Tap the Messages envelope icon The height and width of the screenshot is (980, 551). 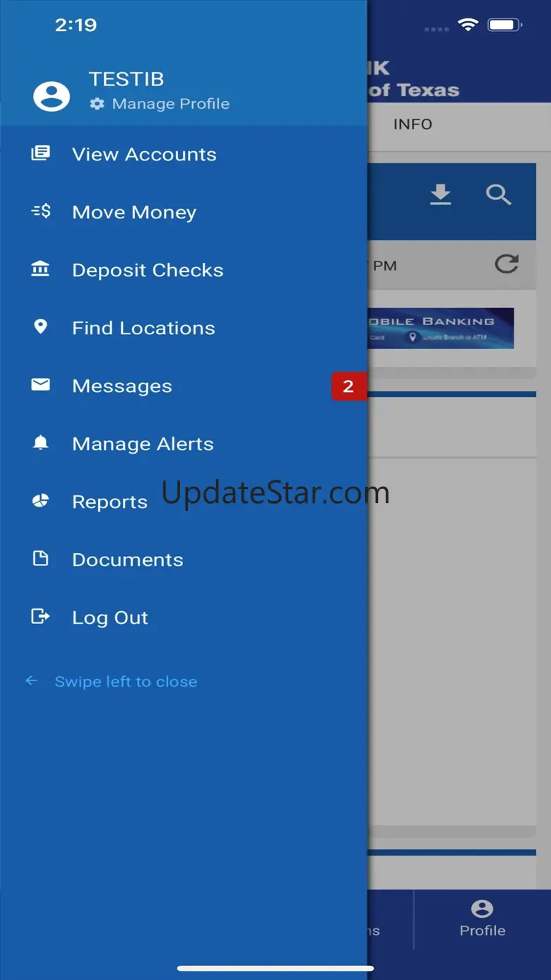(40, 385)
